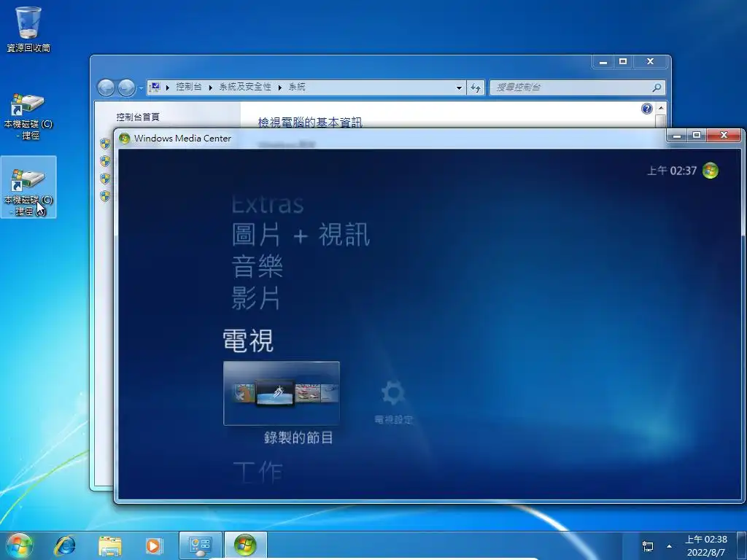Open address bar history dropdown
The height and width of the screenshot is (560, 747).
click(459, 87)
